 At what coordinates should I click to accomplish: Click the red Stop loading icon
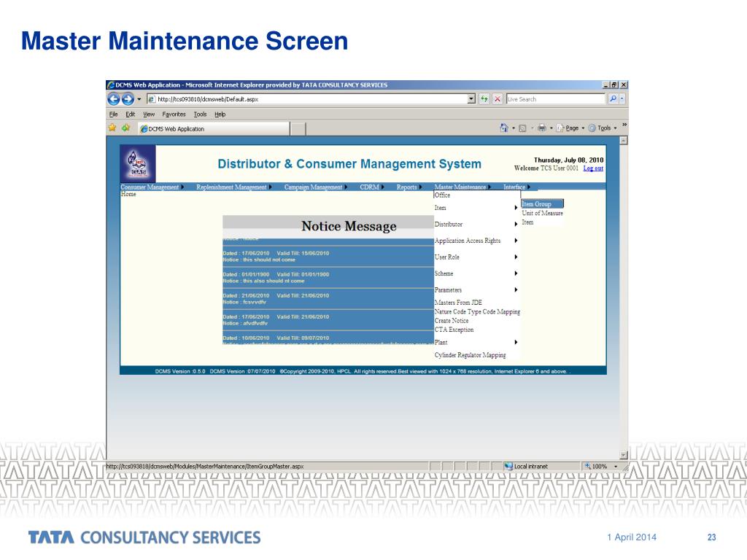498,99
